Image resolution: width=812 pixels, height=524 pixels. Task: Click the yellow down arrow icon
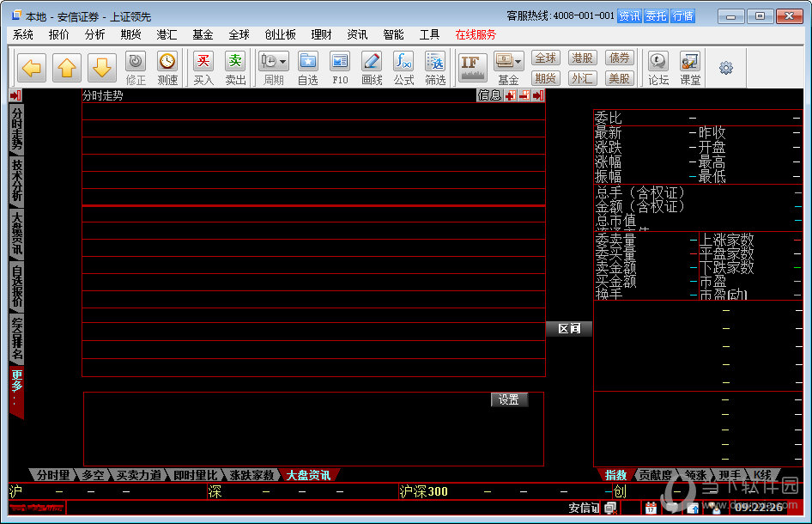coord(101,68)
